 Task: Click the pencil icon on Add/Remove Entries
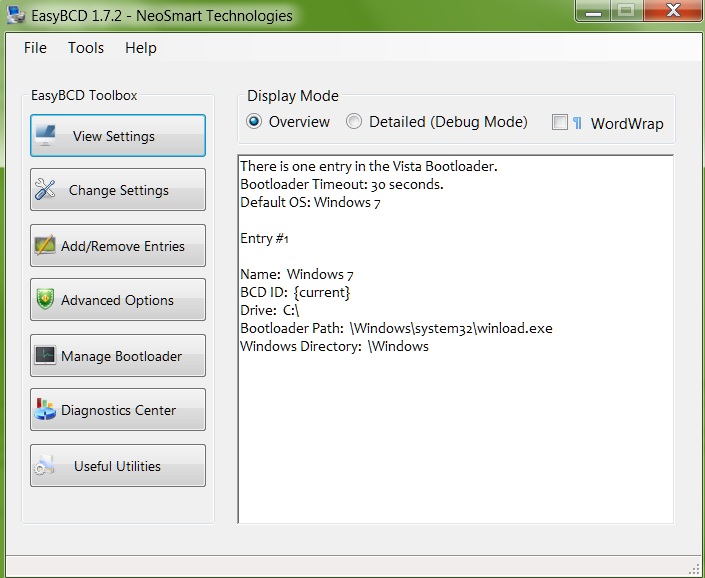45,245
